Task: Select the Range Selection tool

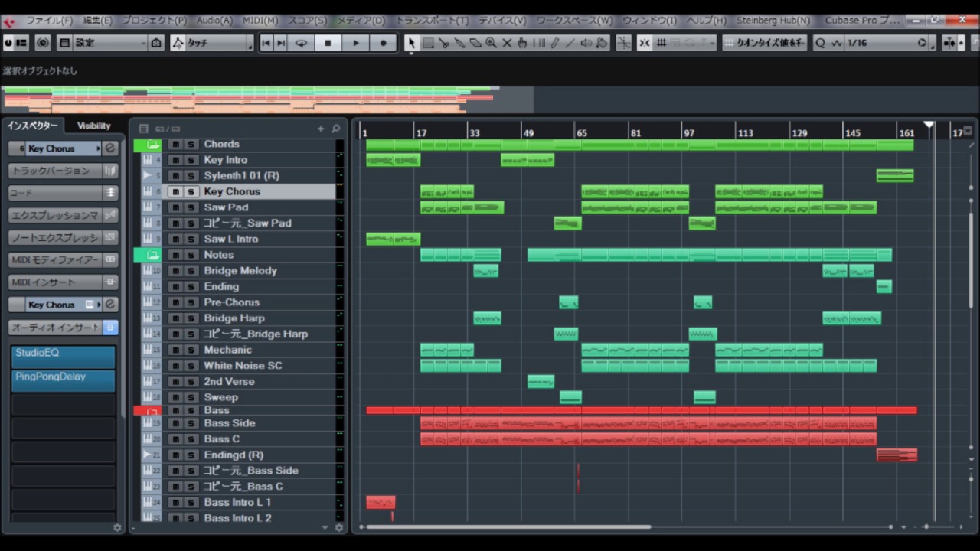Action: [x=428, y=43]
